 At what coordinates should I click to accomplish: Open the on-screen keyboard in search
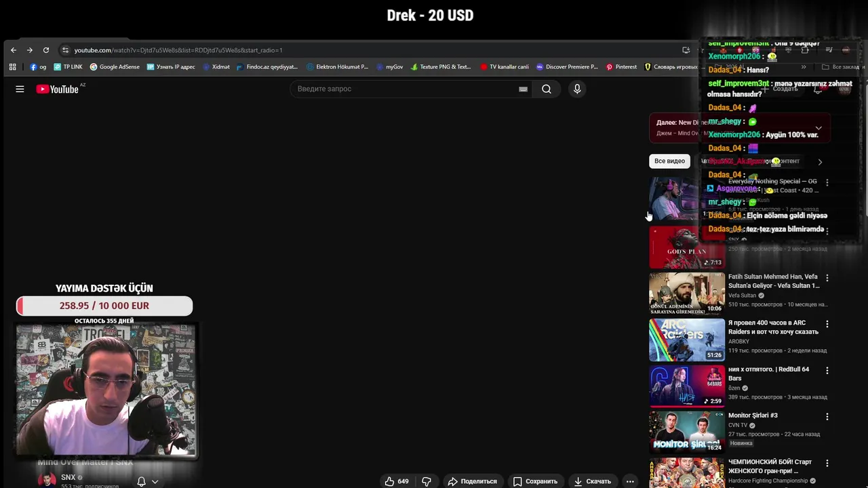(x=523, y=89)
